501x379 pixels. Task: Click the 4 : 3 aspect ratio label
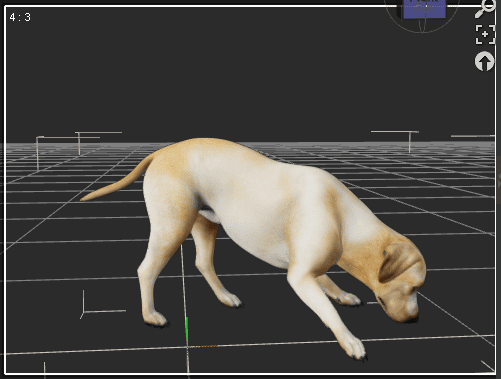20,17
